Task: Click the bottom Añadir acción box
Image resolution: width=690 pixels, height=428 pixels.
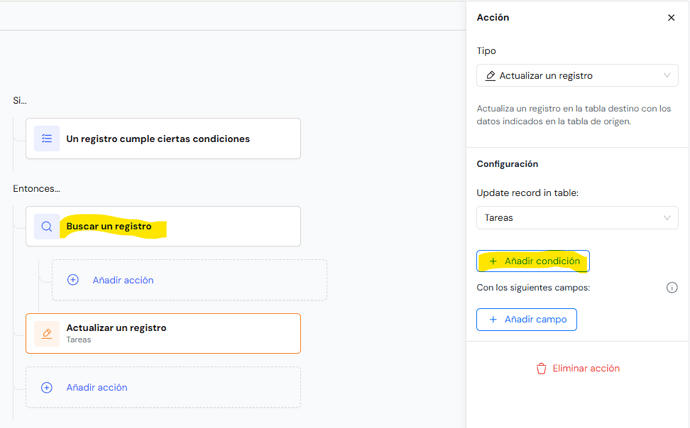Action: pos(163,388)
